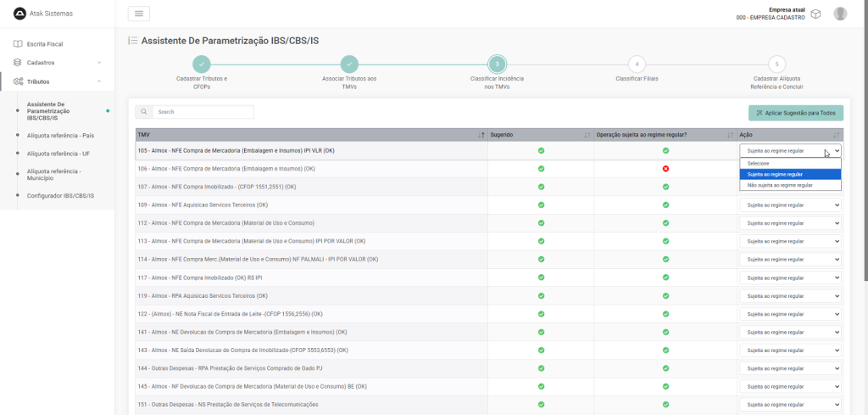Viewport: 868px width, 415px height.
Task: Click the Search input field
Action: click(x=203, y=112)
